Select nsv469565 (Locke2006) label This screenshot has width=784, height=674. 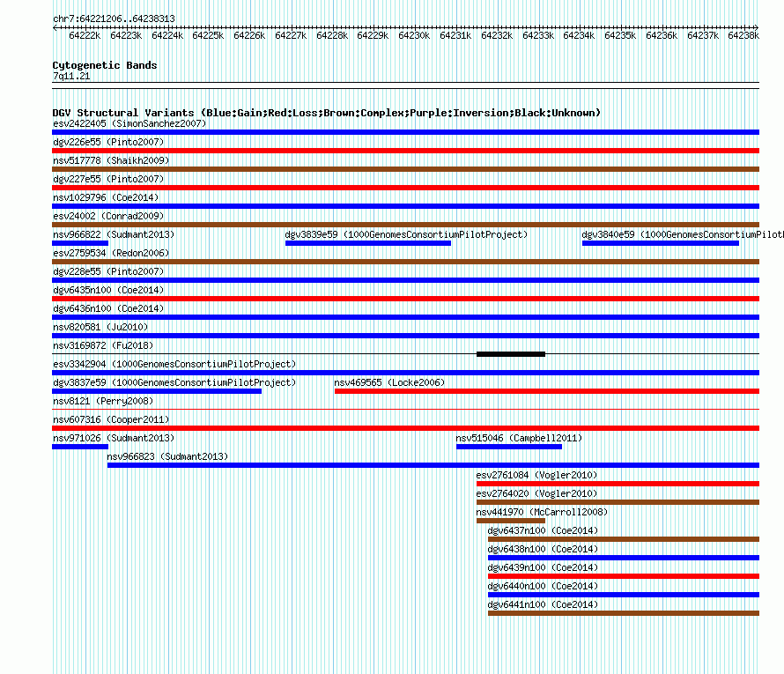pos(389,382)
